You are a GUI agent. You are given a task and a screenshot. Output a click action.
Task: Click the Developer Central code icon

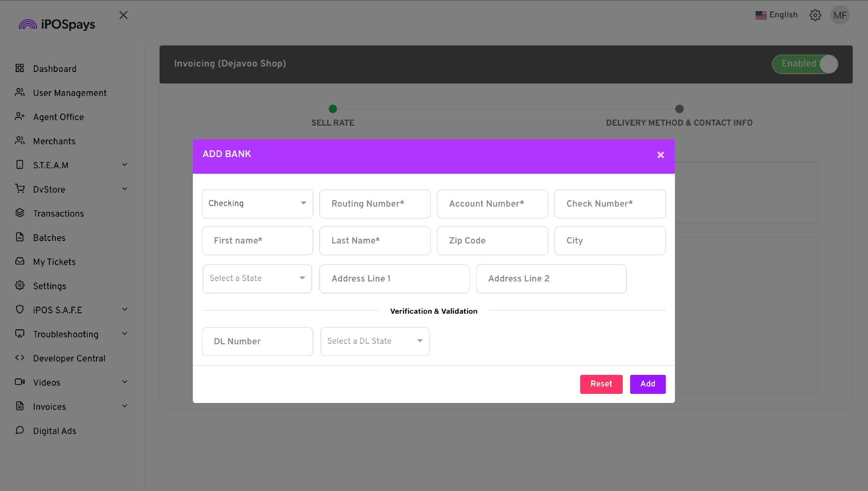pyautogui.click(x=19, y=358)
